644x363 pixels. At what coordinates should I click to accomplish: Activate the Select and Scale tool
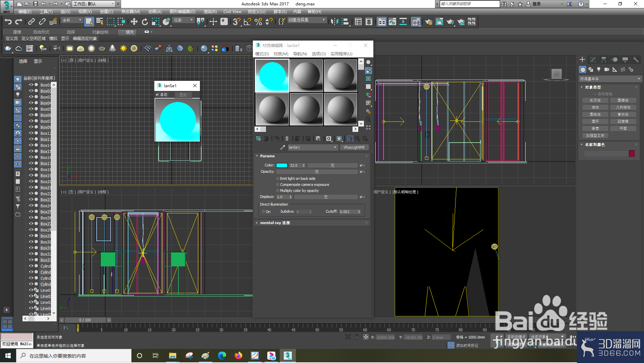[x=156, y=22]
